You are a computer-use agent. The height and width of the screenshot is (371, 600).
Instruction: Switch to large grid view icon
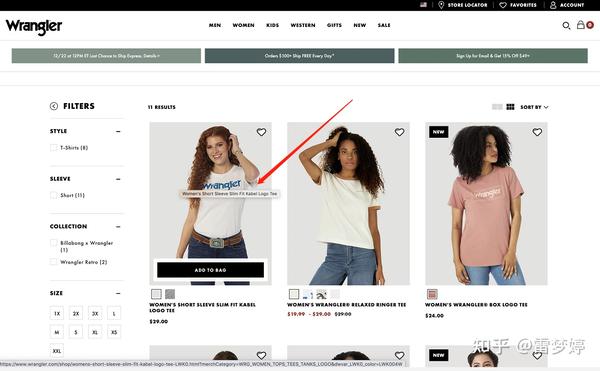point(510,107)
